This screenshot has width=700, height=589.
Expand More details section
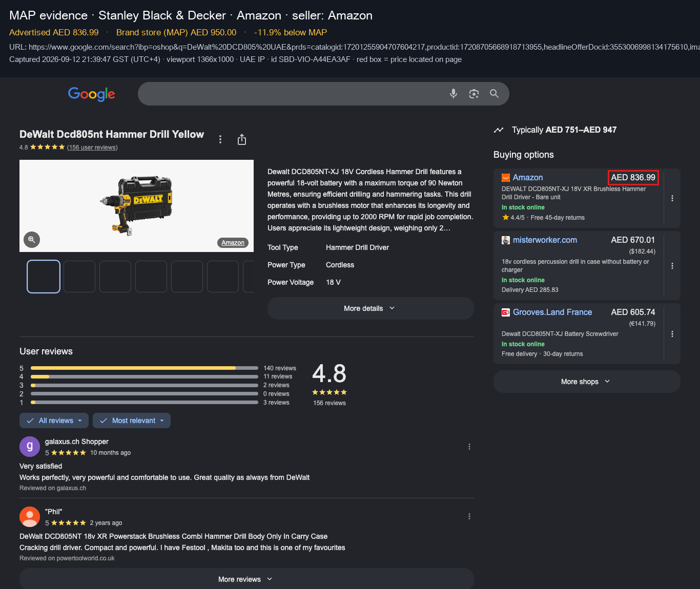point(370,308)
